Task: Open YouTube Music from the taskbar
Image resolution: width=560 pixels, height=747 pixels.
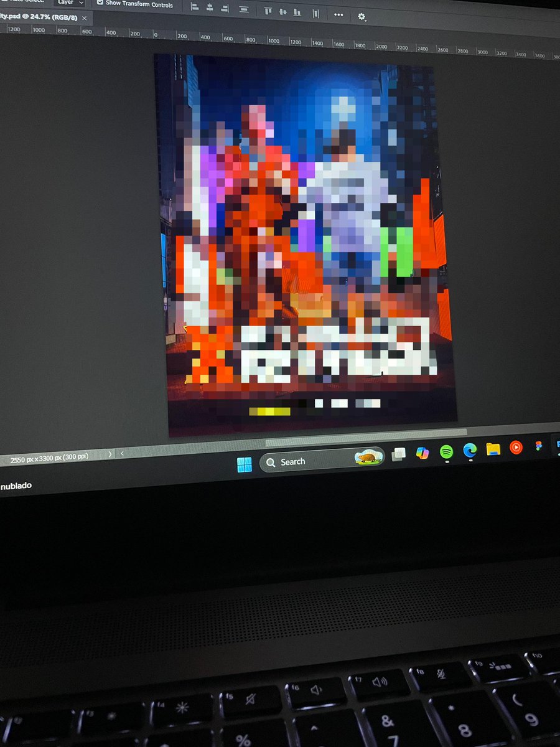Action: point(516,447)
